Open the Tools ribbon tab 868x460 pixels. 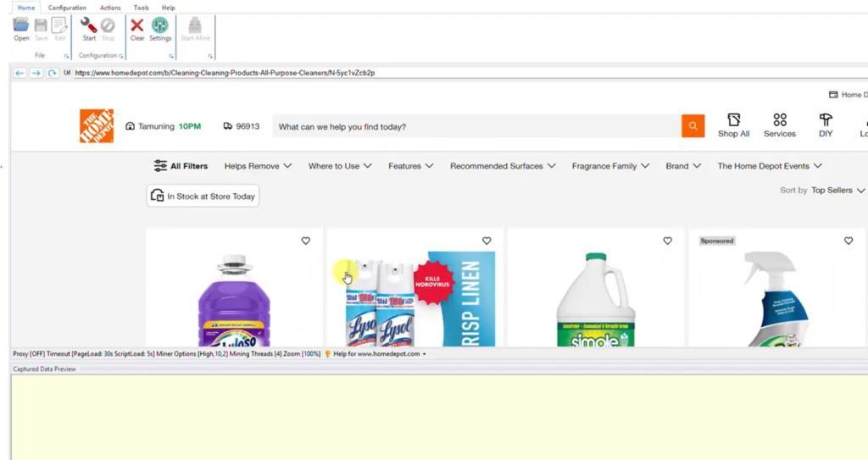[142, 8]
